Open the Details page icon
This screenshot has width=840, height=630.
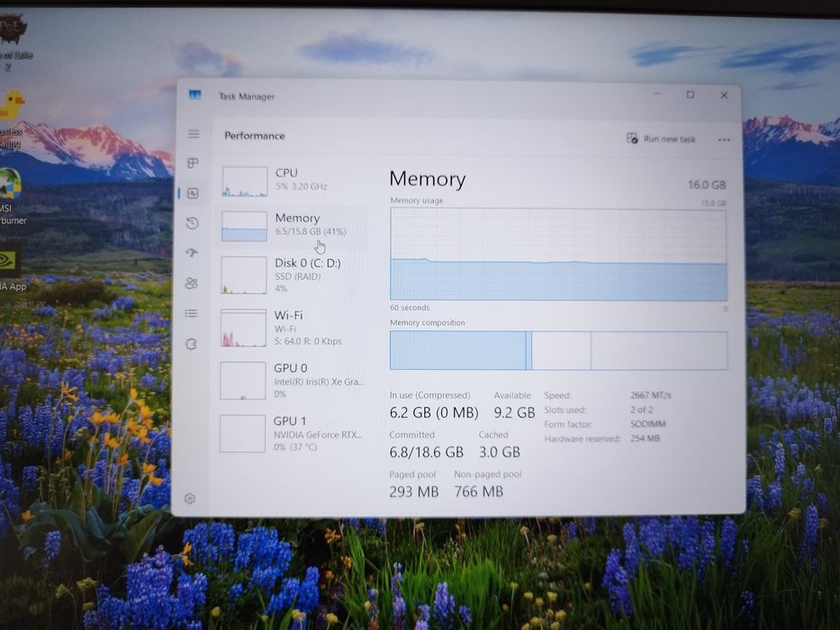click(191, 313)
